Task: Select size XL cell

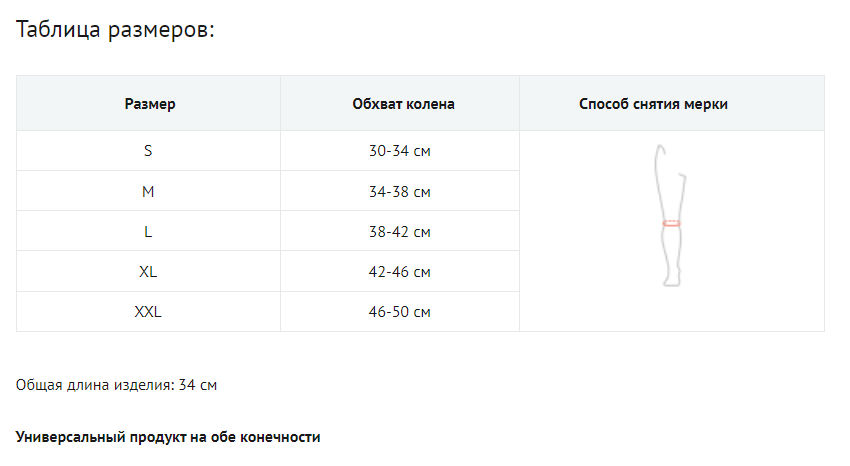Action: (148, 271)
